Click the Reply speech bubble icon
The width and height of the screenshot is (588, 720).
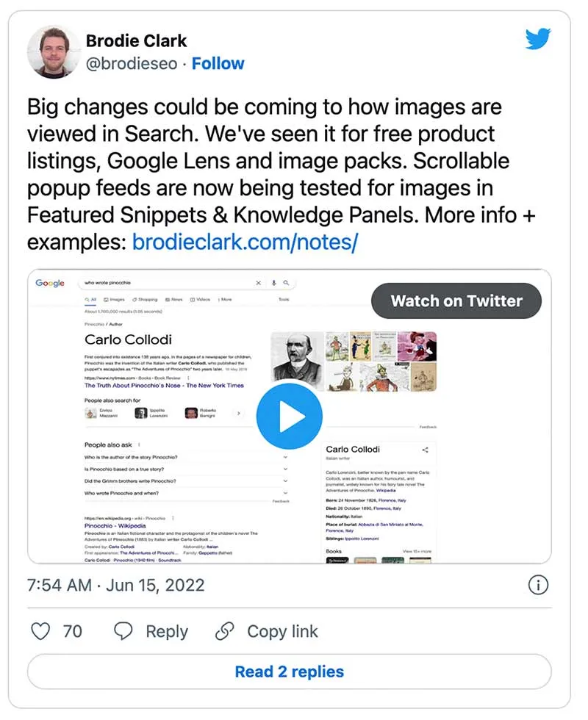tap(123, 631)
